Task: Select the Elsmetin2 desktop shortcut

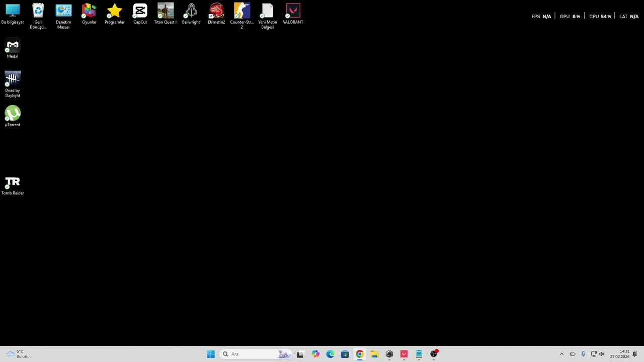Action: tap(216, 14)
